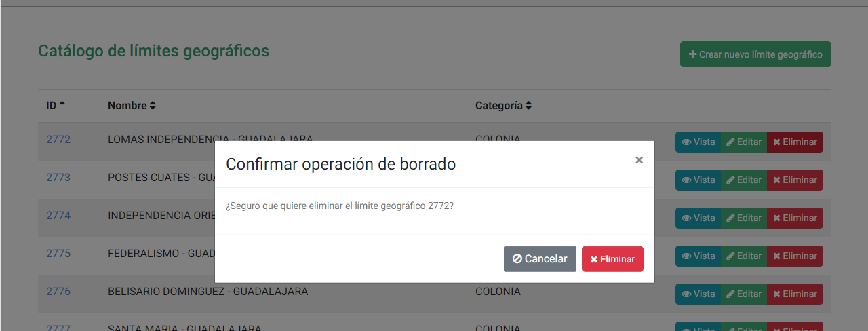Close the Confirmar operación de borrado dialog

639,161
